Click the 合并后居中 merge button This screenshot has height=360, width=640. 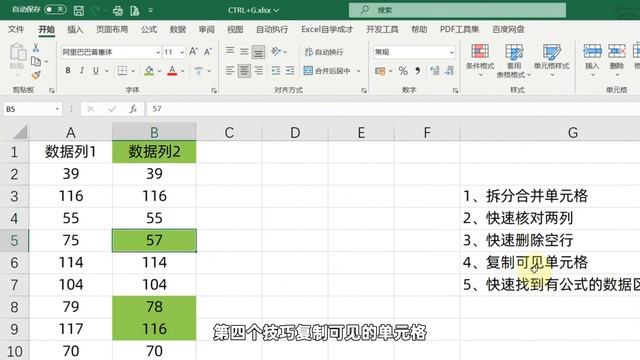[327, 71]
